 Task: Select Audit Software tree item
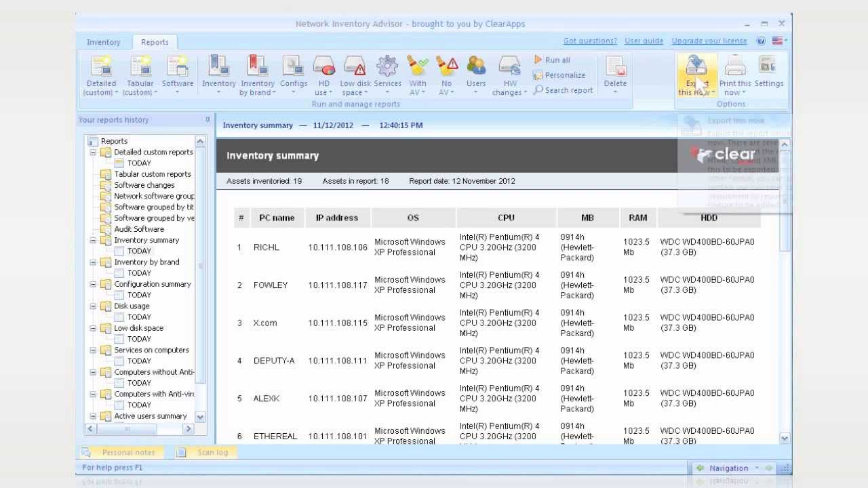pyautogui.click(x=139, y=229)
